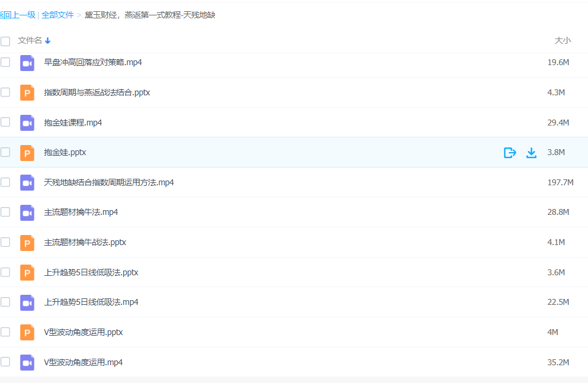
Task: Select all files with the header checkbox
Action: point(5,41)
